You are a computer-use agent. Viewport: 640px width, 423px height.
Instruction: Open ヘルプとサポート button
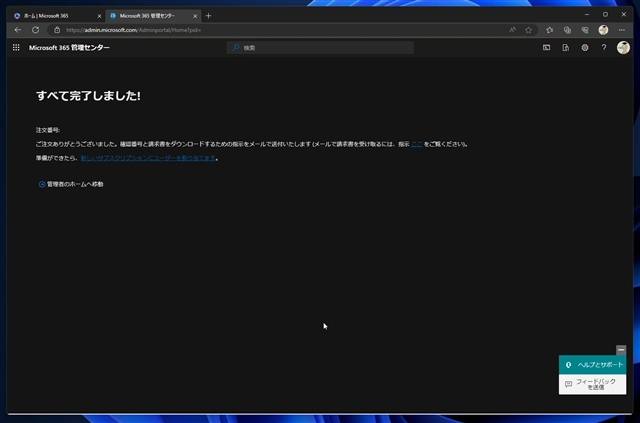pyautogui.click(x=592, y=365)
